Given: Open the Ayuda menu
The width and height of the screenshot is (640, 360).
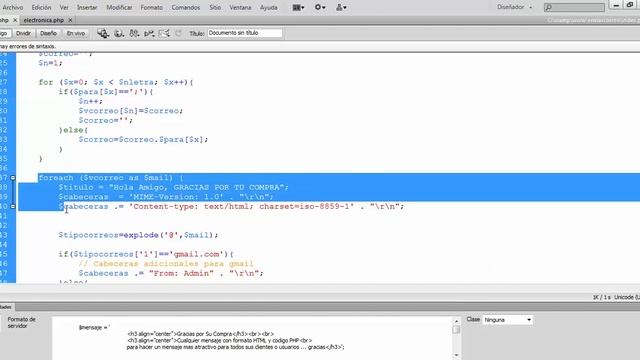Looking at the screenshot, I should point(269,7).
